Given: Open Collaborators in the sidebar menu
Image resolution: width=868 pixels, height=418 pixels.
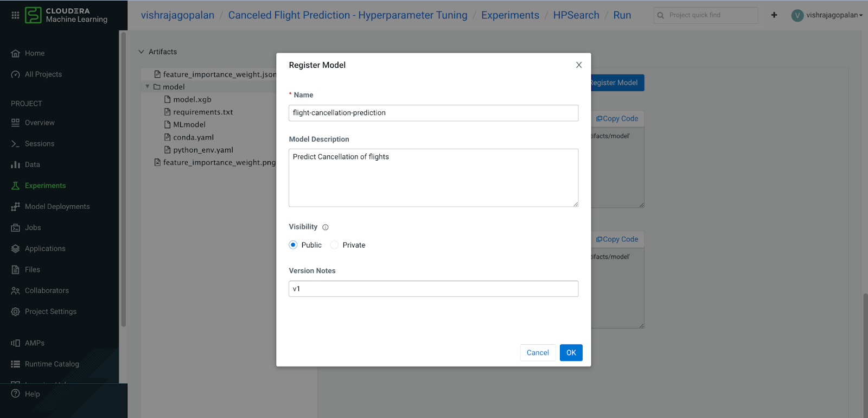Looking at the screenshot, I should [x=47, y=290].
